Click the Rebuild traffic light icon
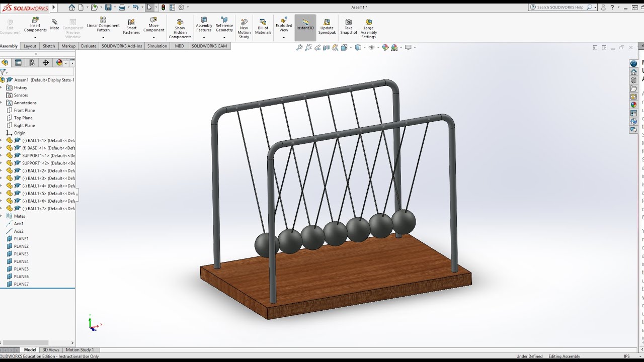The width and height of the screenshot is (644, 362). tap(163, 8)
